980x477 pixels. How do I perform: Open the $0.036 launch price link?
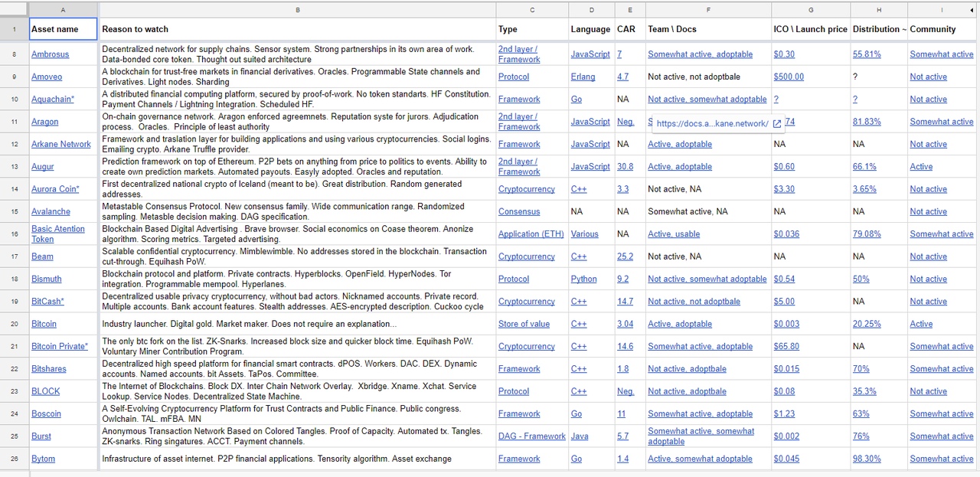pyautogui.click(x=786, y=234)
